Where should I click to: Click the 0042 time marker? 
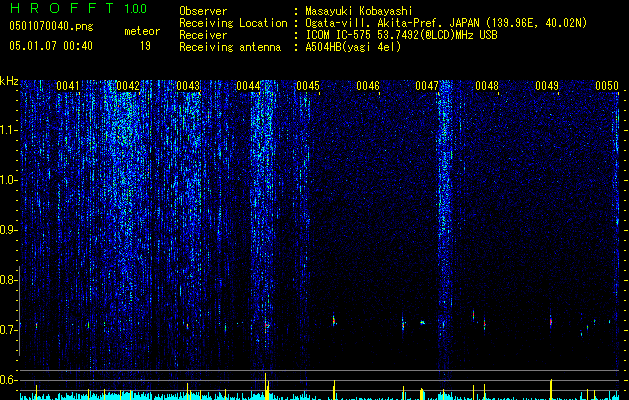(128, 86)
